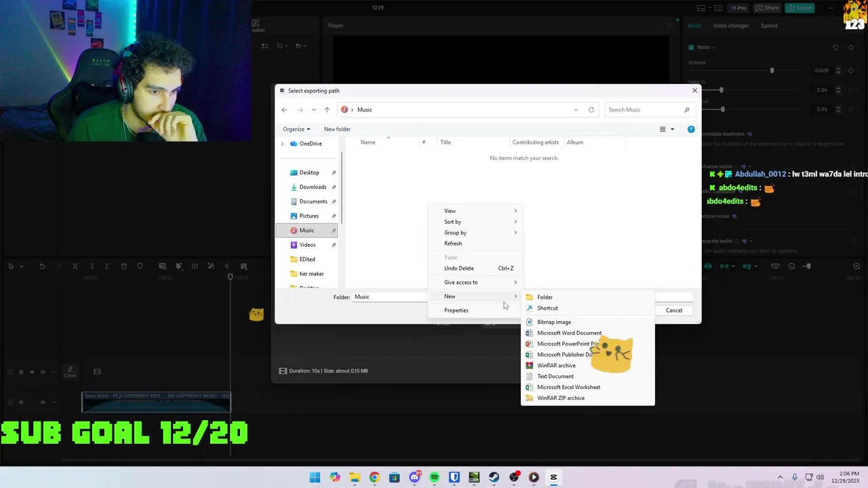Toggle the Basic checkbox in audio panel
The width and height of the screenshot is (868, 488).
691,47
